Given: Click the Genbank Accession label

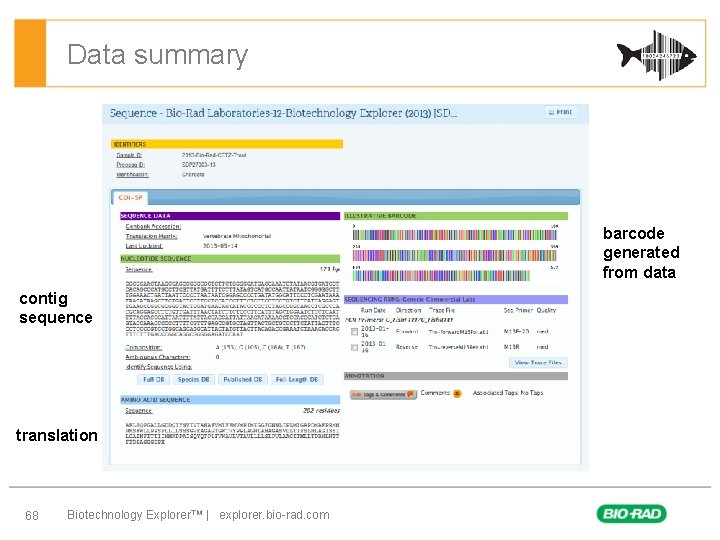Looking at the screenshot, I should pyautogui.click(x=153, y=226).
